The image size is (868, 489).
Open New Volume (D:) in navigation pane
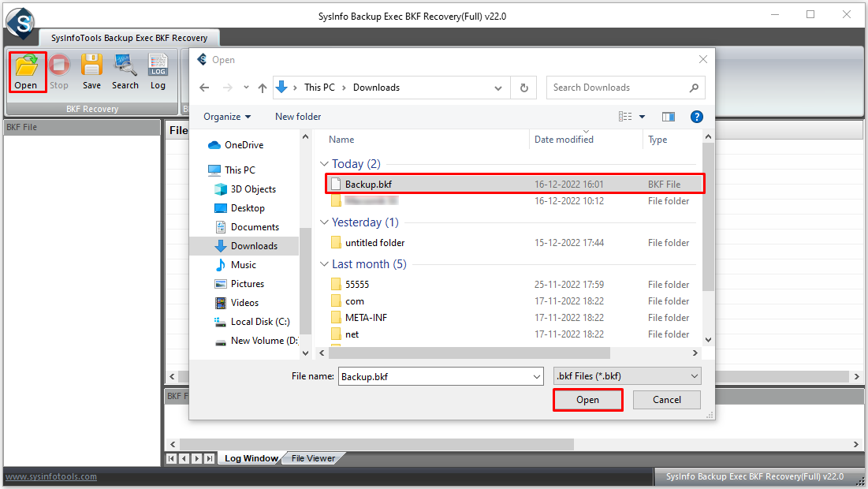click(256, 341)
